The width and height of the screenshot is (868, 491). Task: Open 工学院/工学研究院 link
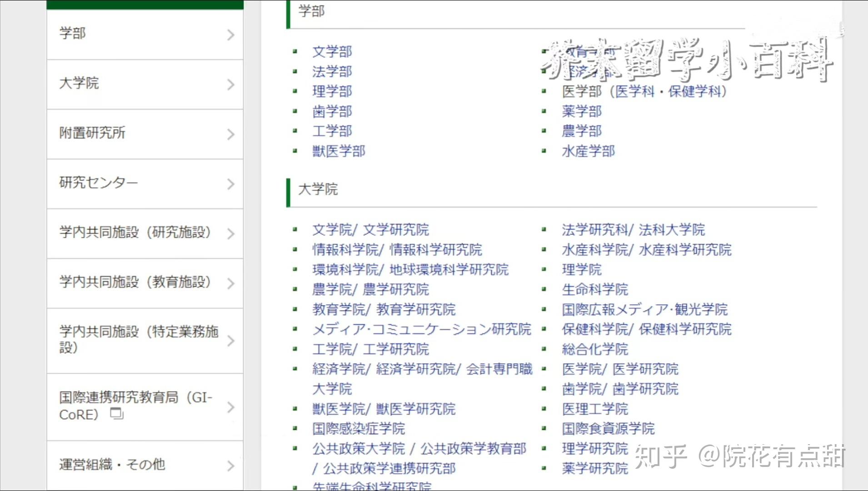[371, 349]
